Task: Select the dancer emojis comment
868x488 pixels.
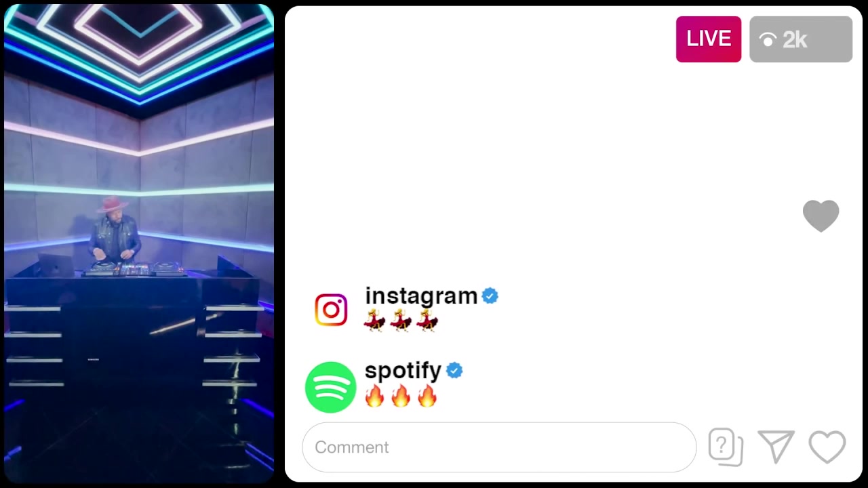Action: tap(401, 320)
